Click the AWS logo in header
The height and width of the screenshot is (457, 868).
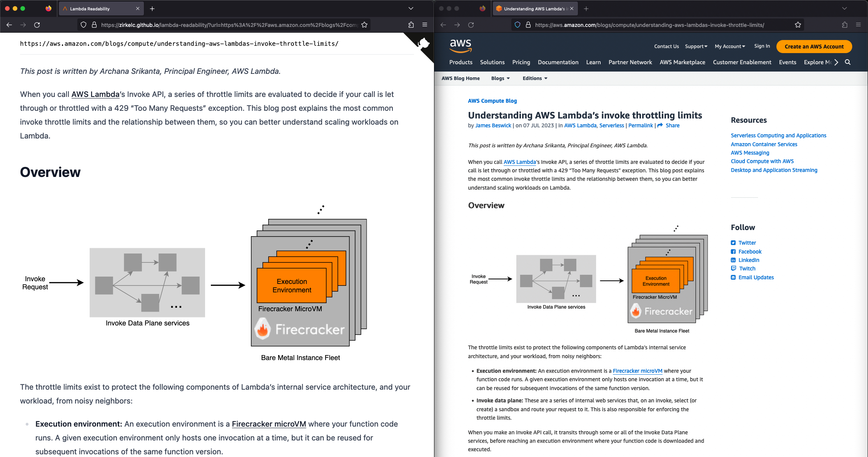(x=461, y=45)
